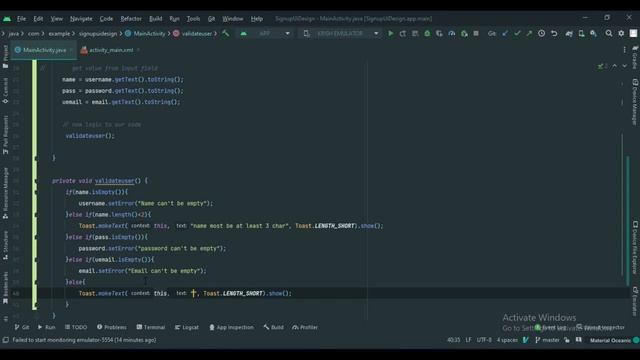
Task: Open the Edit menu
Action: [38, 19]
